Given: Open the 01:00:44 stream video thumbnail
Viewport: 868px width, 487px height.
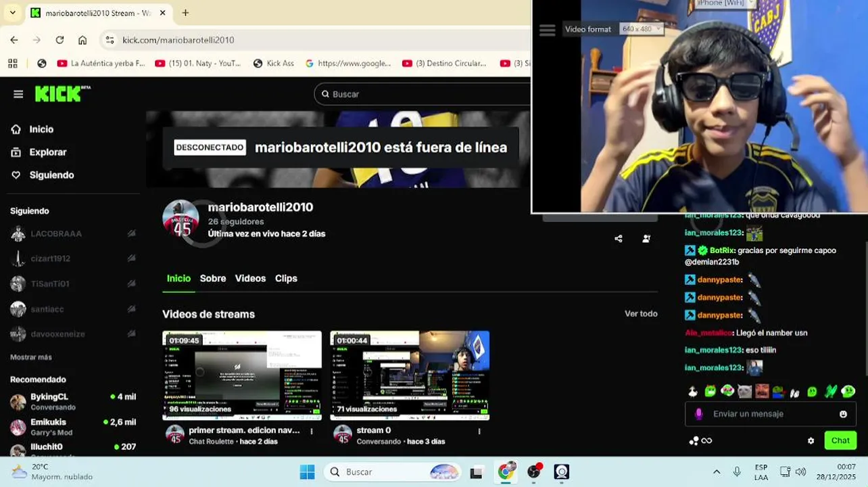Looking at the screenshot, I should tap(410, 375).
